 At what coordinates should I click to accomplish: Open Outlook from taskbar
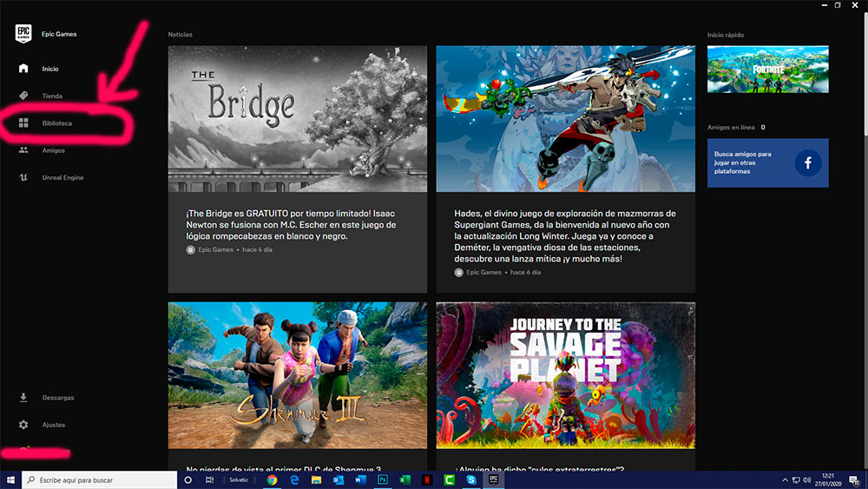pyautogui.click(x=339, y=479)
